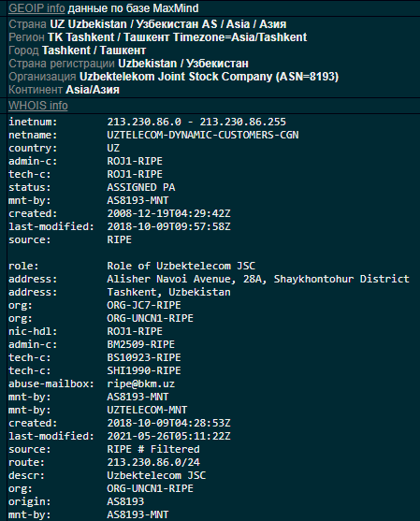Select continent value 'Asia/Азия'
420x521 pixels.
93,90
